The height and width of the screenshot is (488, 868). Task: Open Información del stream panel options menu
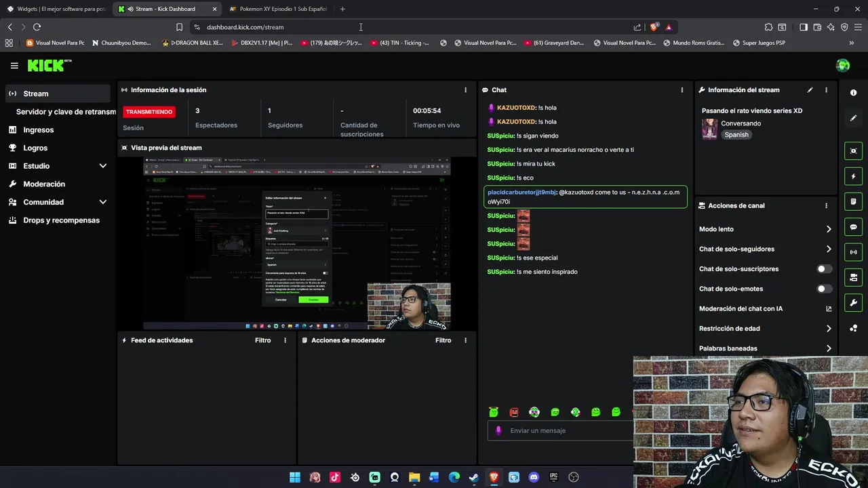tap(826, 89)
